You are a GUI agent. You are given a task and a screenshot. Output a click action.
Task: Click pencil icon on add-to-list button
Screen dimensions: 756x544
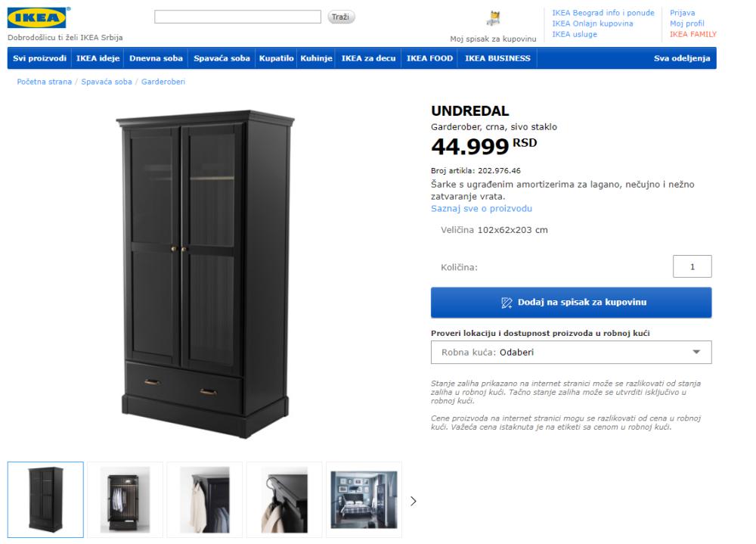[507, 303]
